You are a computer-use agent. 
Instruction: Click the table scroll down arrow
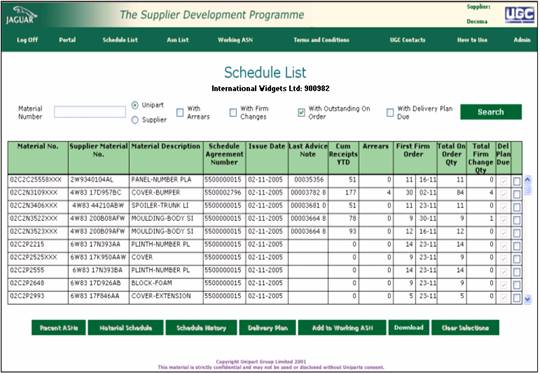pos(528,300)
